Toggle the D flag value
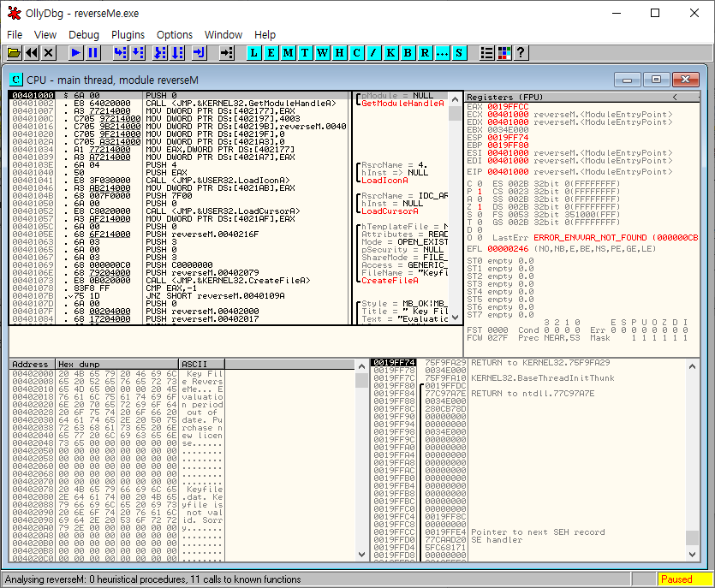 (x=480, y=230)
